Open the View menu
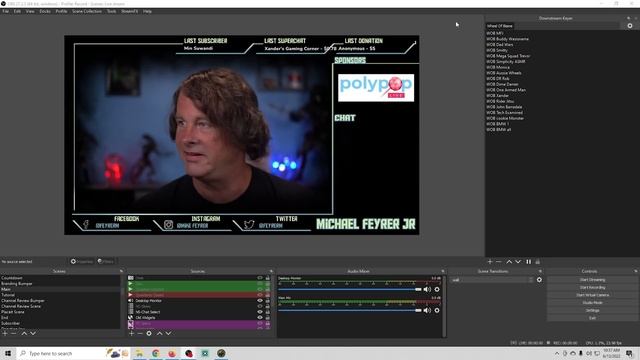640x360 pixels. pyautogui.click(x=30, y=11)
